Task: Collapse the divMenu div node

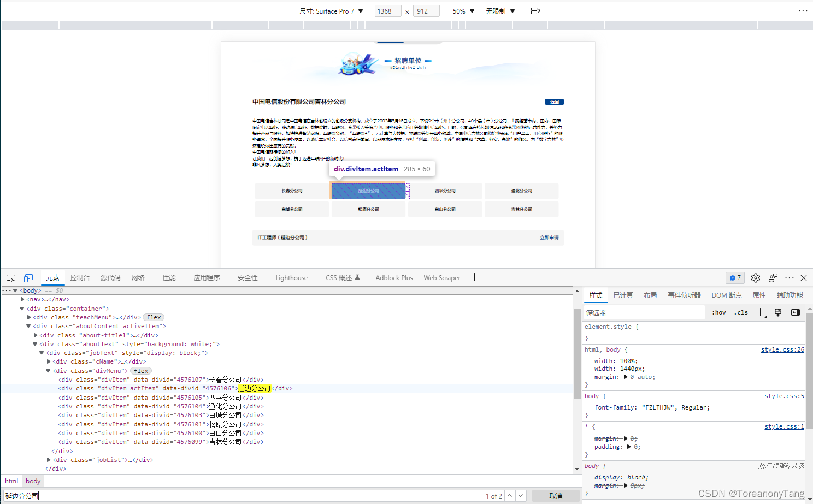Action: tap(48, 371)
